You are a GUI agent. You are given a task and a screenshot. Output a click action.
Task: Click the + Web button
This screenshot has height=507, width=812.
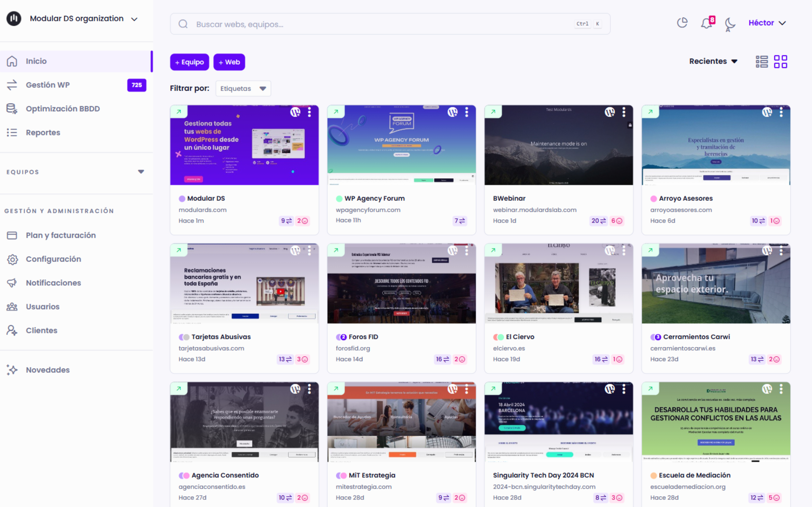[x=229, y=62]
